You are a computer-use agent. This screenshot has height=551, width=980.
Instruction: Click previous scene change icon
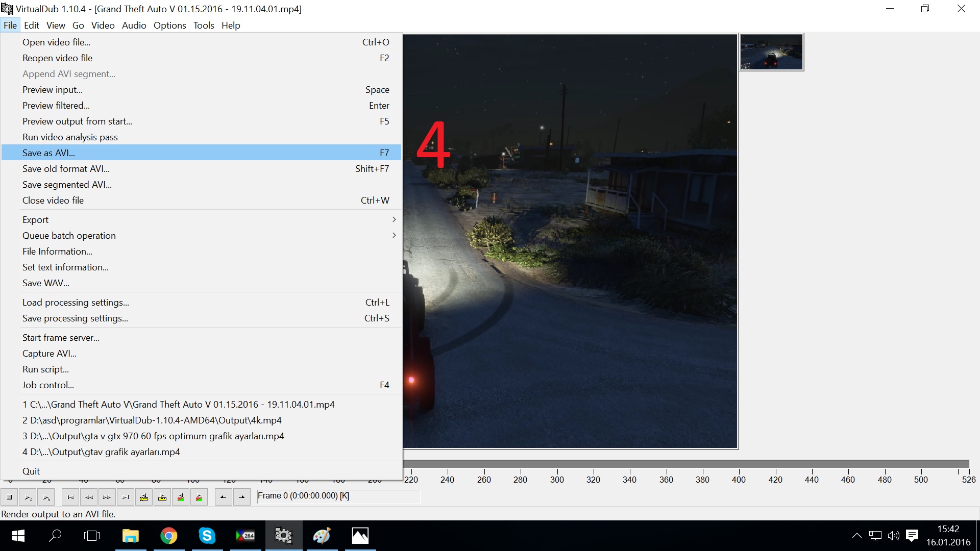tap(181, 497)
